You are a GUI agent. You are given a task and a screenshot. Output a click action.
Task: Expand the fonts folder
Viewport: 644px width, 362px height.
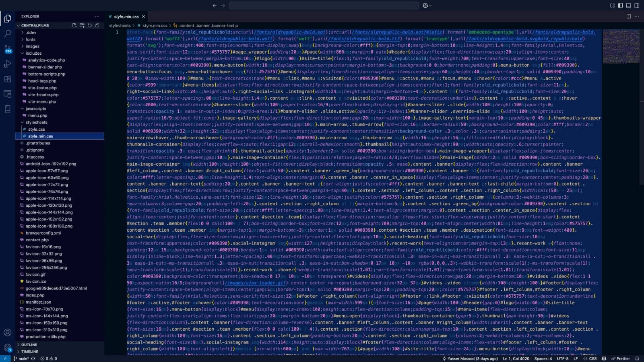(x=31, y=39)
